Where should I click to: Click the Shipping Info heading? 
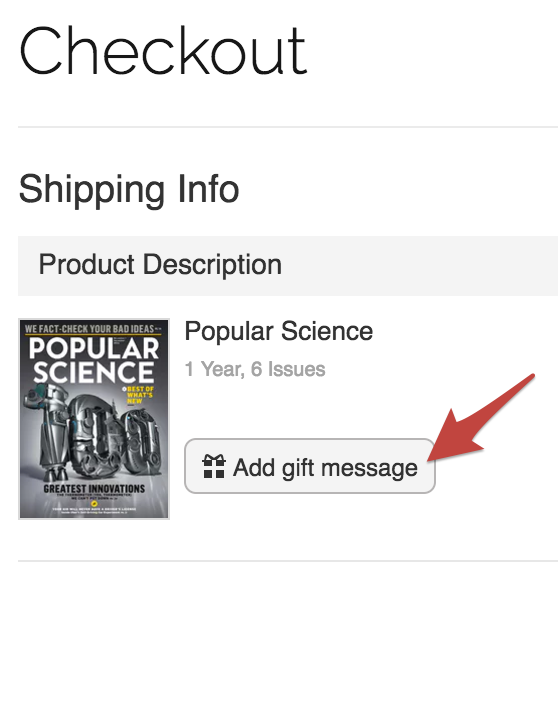tap(129, 190)
